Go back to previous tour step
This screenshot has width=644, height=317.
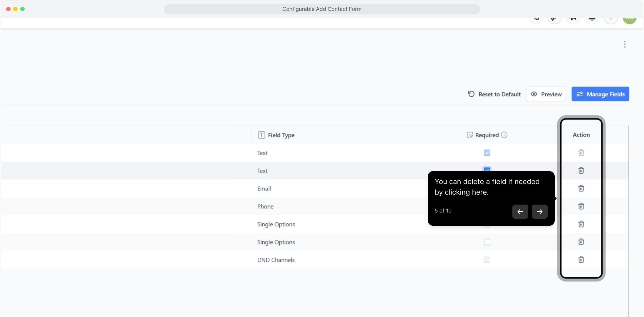520,212
